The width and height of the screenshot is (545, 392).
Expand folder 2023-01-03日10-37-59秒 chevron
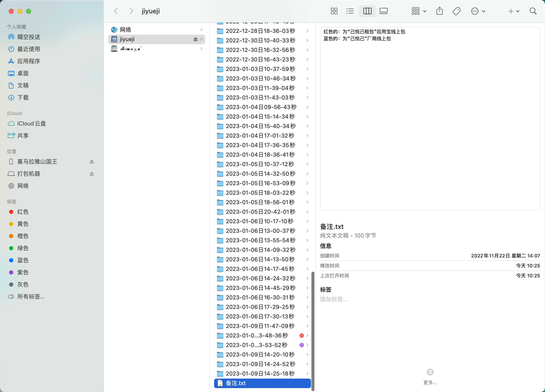click(x=307, y=69)
